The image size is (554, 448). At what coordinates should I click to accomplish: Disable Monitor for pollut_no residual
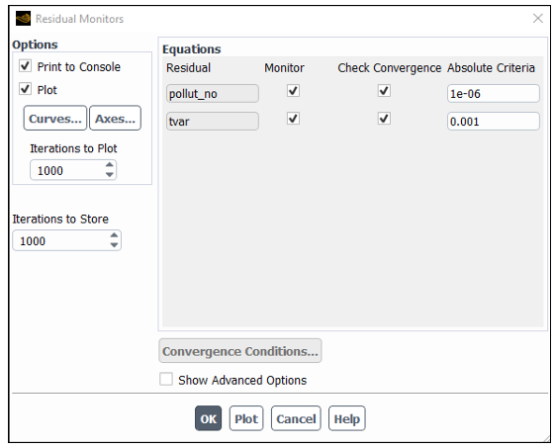293,91
